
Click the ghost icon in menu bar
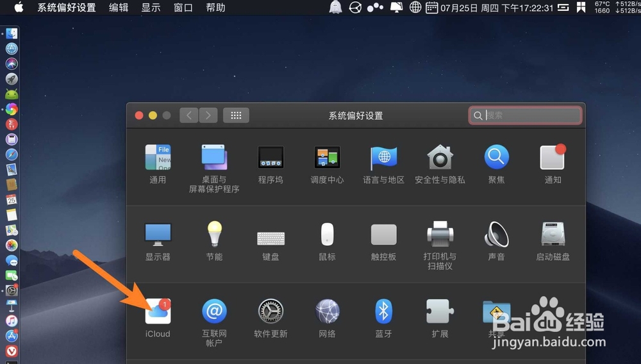coord(335,7)
